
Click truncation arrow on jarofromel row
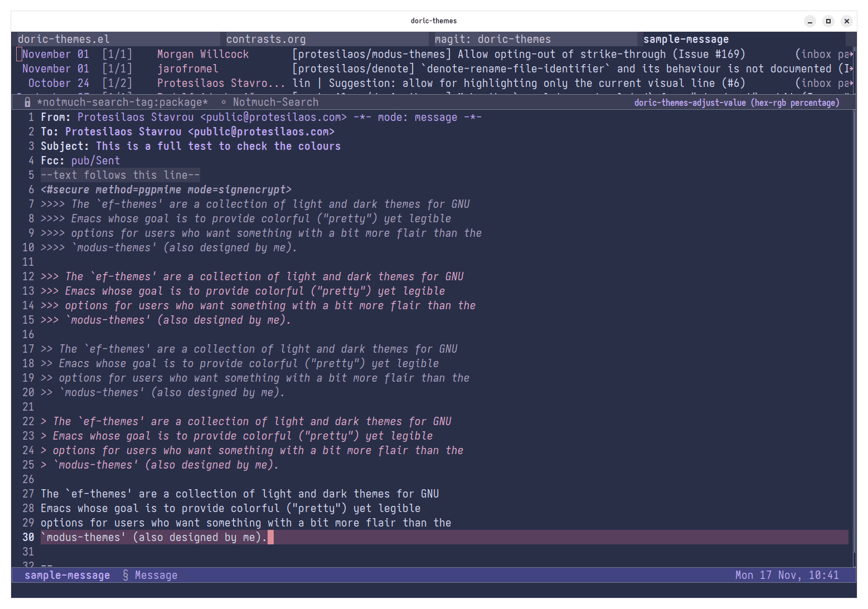tap(851, 69)
